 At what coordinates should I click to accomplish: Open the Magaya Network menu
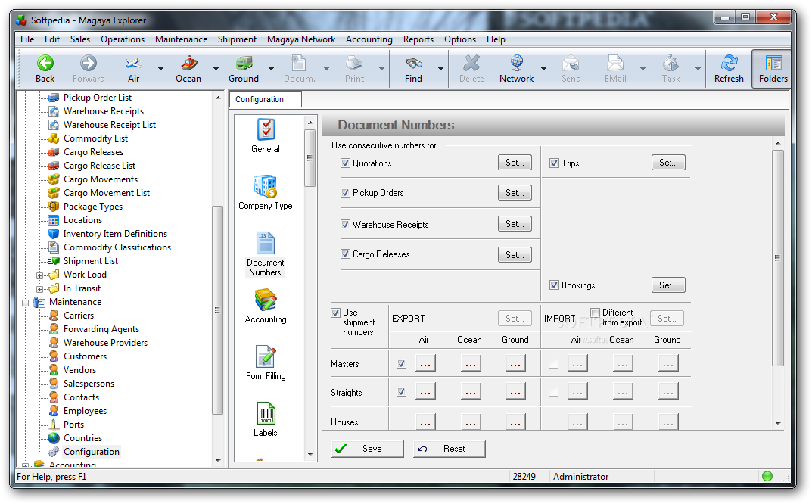[x=301, y=39]
